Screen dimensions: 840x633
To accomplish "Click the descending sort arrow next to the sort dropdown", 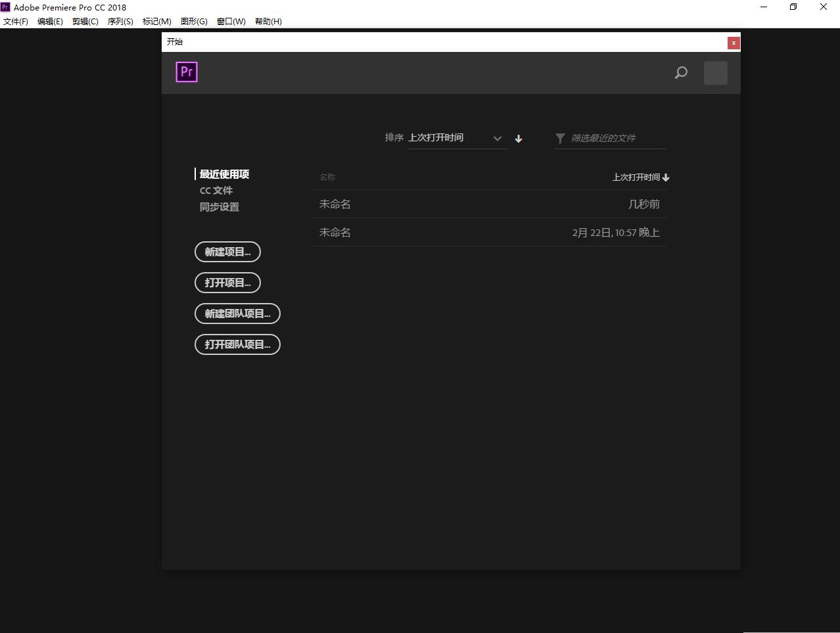I will click(x=518, y=139).
